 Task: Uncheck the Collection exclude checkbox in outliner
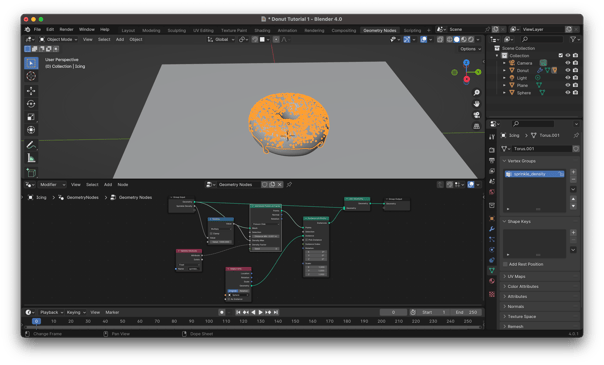coord(560,55)
